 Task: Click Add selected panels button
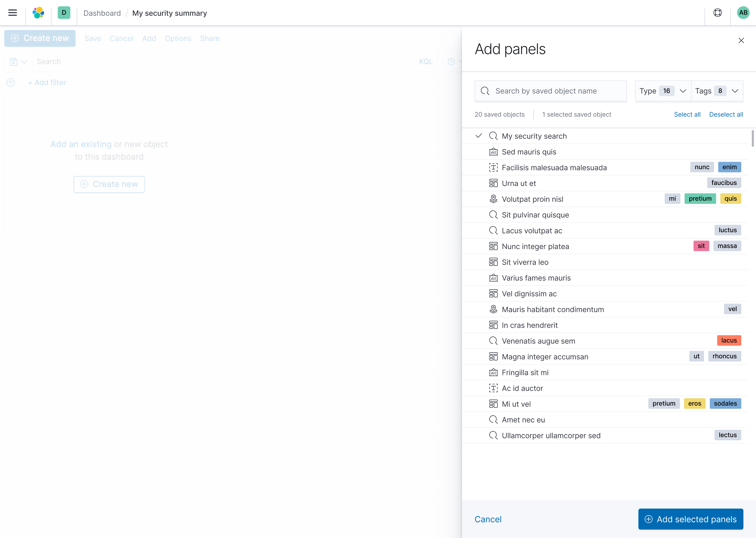pos(690,519)
